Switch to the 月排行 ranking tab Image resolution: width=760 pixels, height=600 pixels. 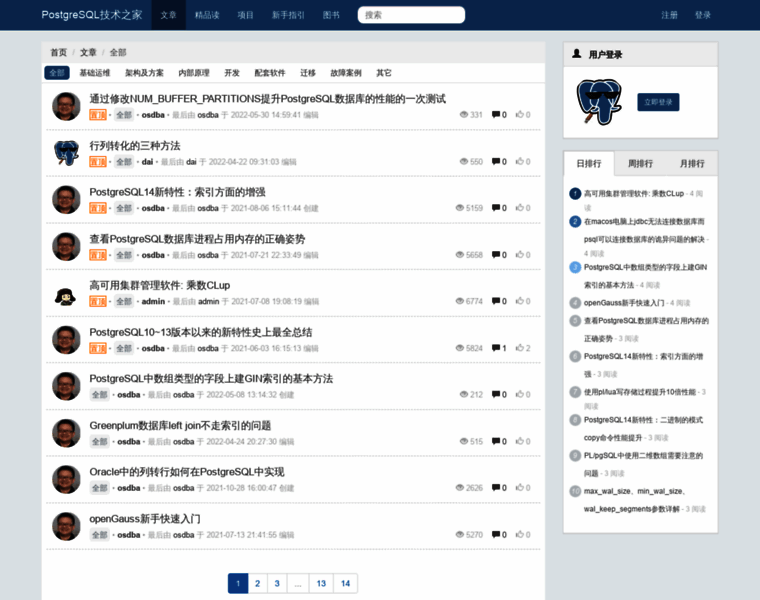(692, 164)
